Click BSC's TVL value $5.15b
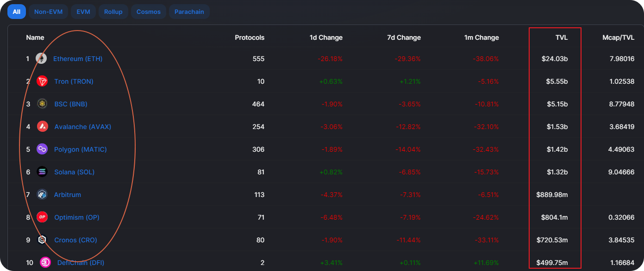 pyautogui.click(x=557, y=104)
